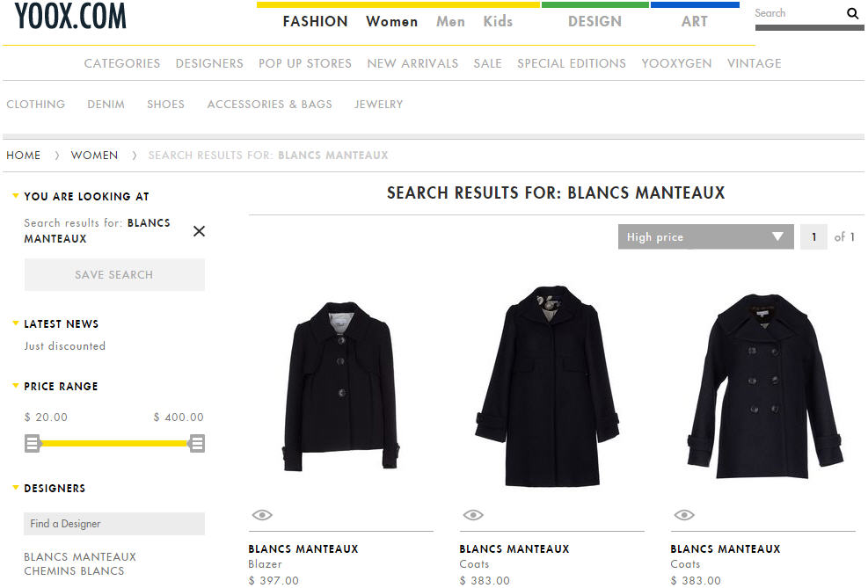Click the search magnifier icon
The width and height of the screenshot is (868, 588).
pyautogui.click(x=852, y=13)
